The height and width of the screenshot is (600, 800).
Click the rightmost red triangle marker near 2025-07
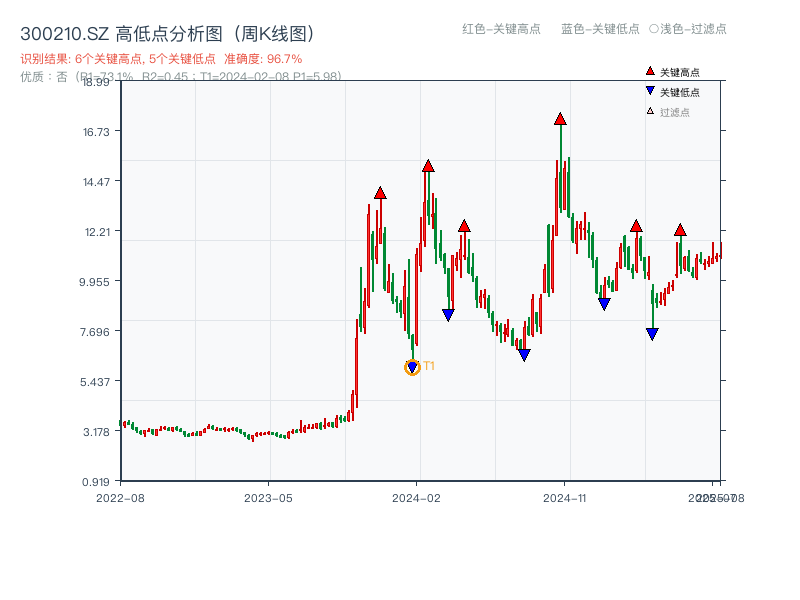point(678,230)
